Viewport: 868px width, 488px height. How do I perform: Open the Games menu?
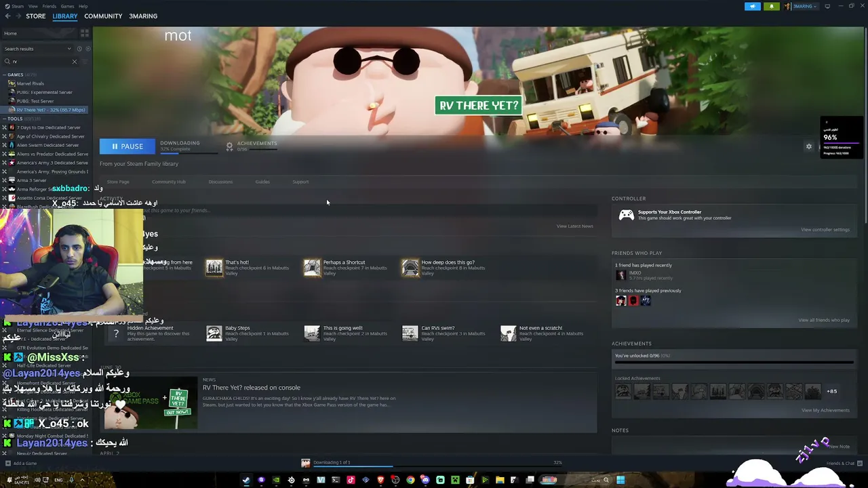[x=67, y=6]
